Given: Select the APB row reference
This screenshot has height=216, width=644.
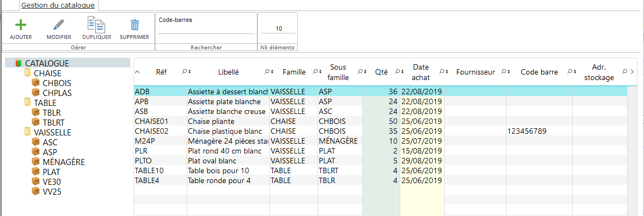Looking at the screenshot, I should pyautogui.click(x=141, y=101).
